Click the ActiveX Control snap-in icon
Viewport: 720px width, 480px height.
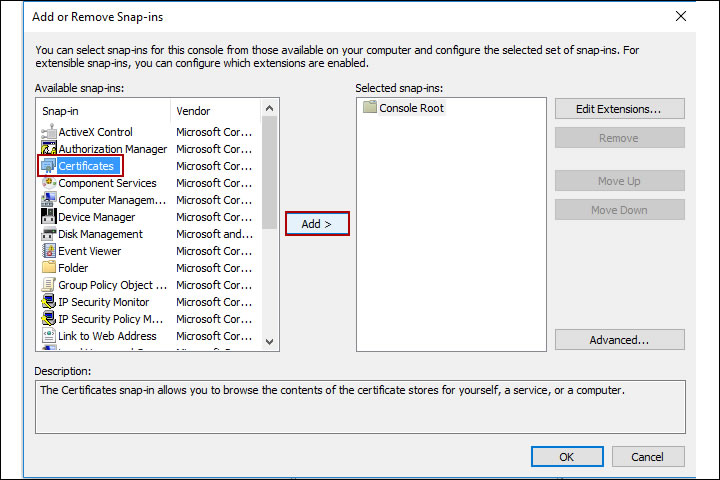pyautogui.click(x=48, y=132)
